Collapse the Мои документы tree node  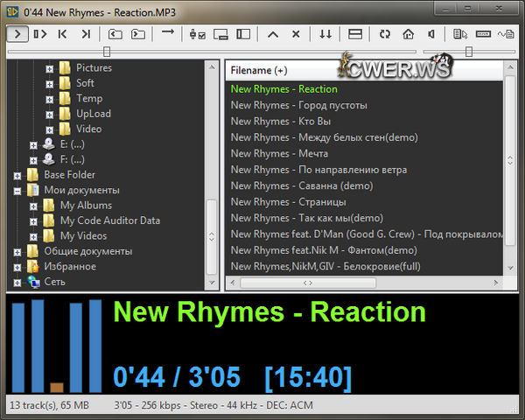click(18, 190)
